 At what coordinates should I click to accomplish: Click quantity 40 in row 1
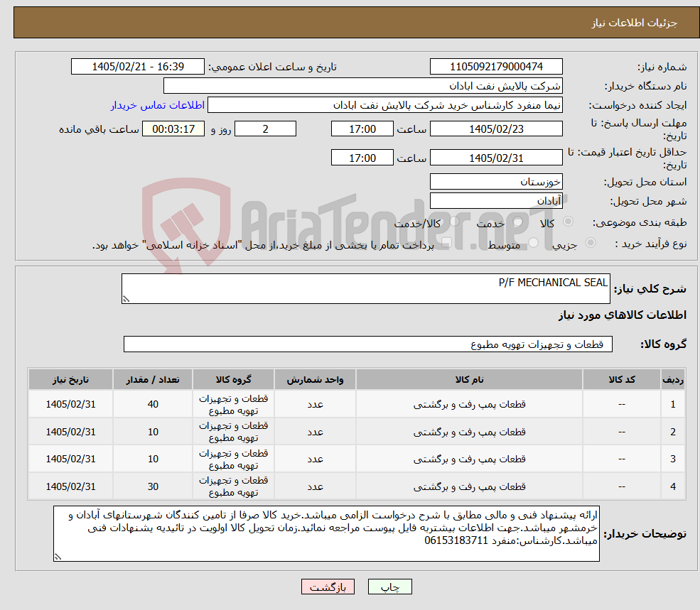153,404
